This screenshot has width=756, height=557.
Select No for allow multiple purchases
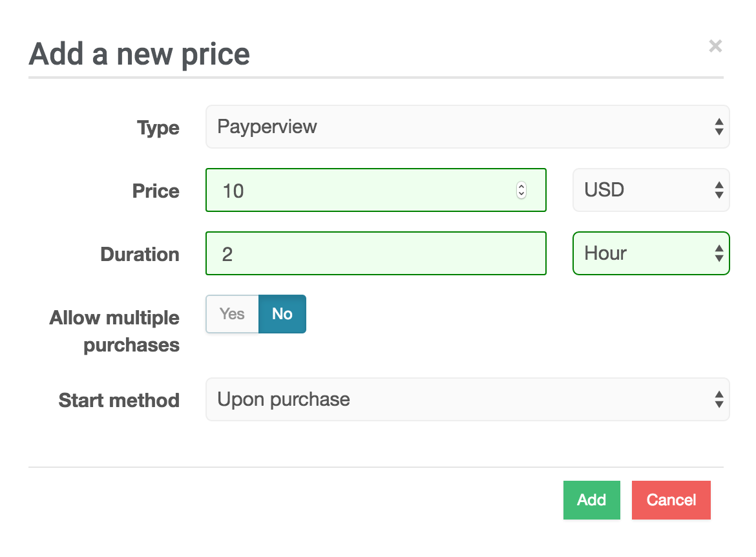282,314
